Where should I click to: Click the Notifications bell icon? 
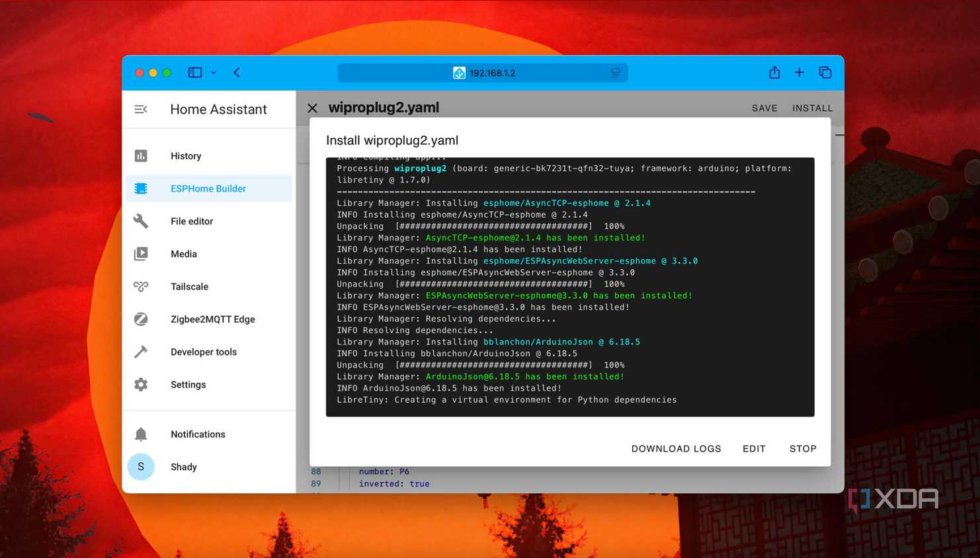click(141, 434)
